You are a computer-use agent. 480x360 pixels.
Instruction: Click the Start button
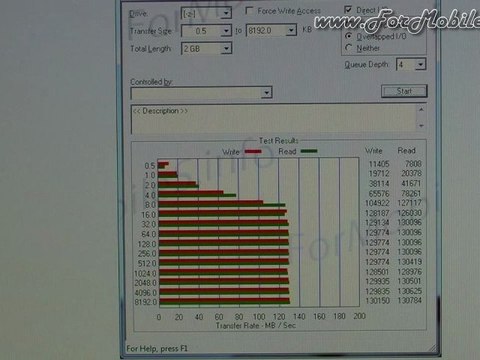(404, 91)
